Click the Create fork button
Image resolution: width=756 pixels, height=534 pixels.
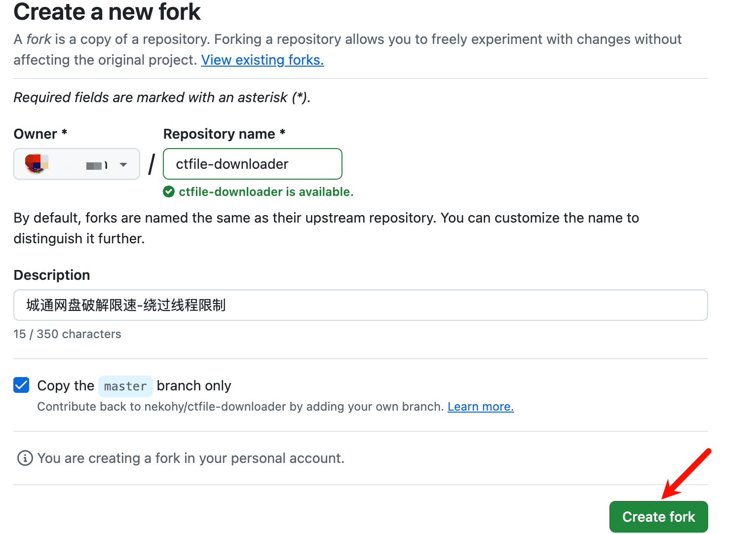[x=658, y=517]
